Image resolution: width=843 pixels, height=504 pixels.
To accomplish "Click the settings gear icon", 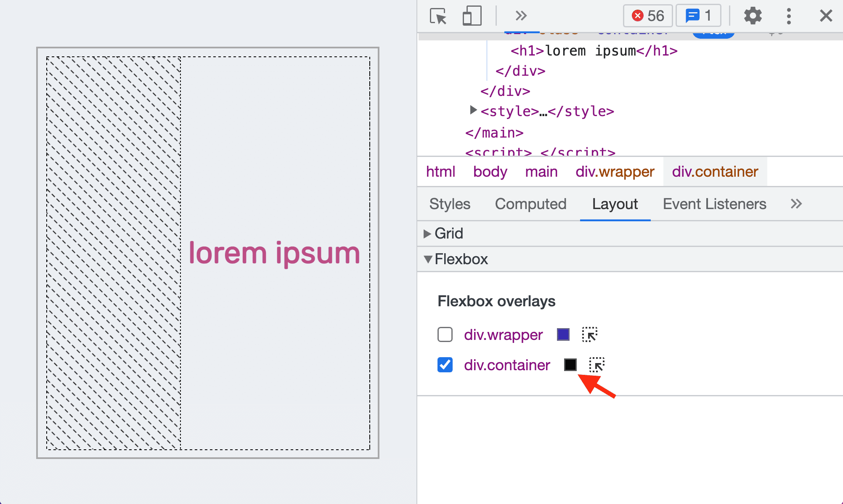I will [x=753, y=16].
